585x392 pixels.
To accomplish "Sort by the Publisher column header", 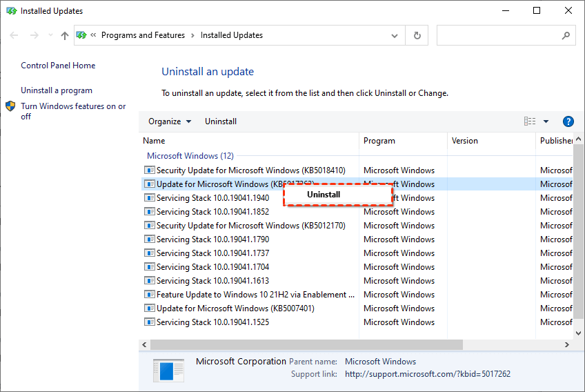I will [x=555, y=141].
